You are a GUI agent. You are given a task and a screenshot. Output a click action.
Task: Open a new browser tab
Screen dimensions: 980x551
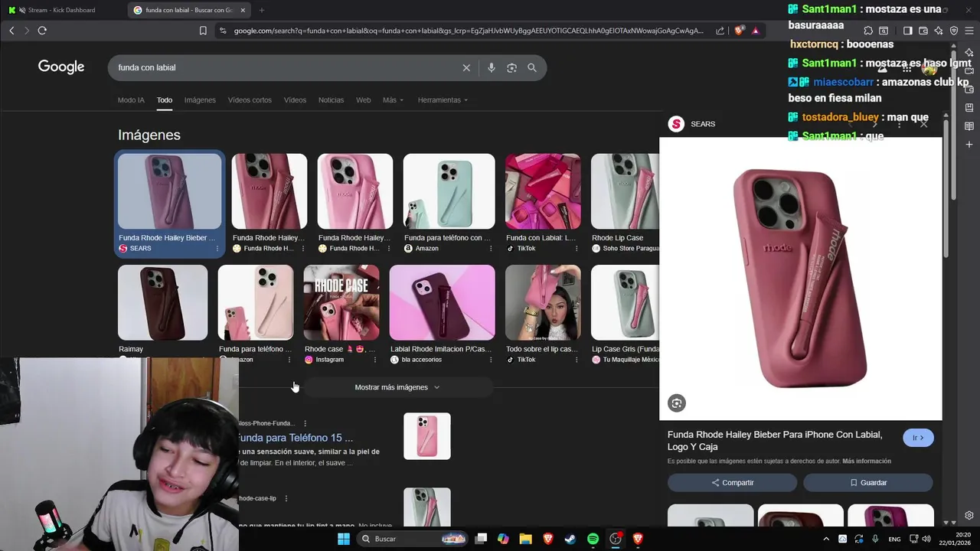[262, 10]
